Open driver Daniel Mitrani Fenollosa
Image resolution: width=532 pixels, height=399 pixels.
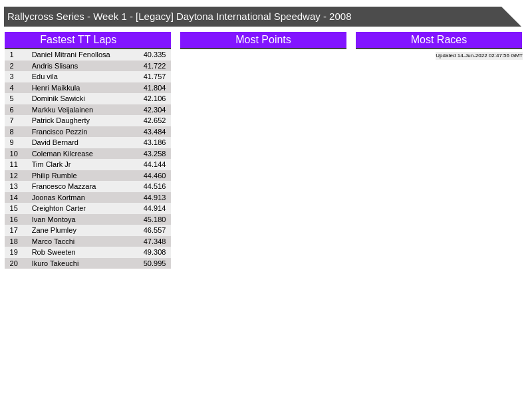[70, 55]
